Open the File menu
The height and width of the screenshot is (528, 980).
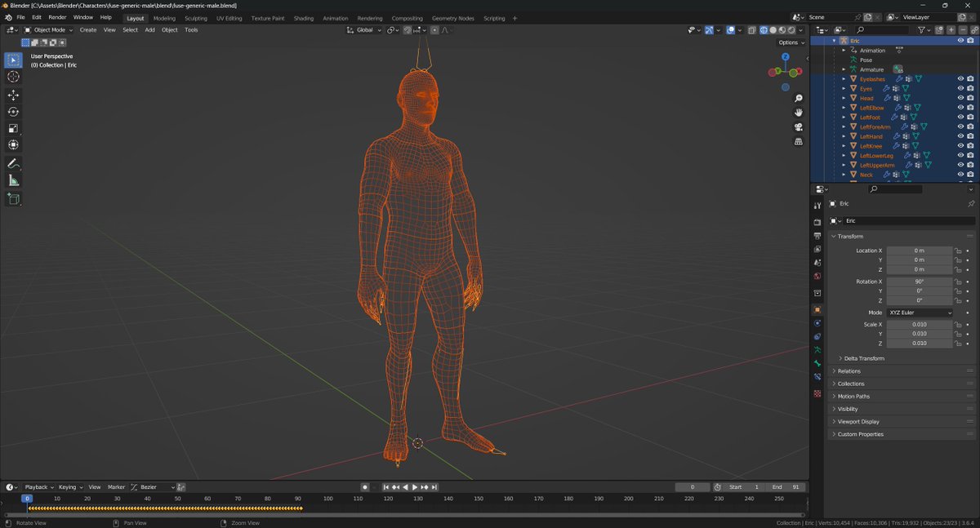pos(20,17)
